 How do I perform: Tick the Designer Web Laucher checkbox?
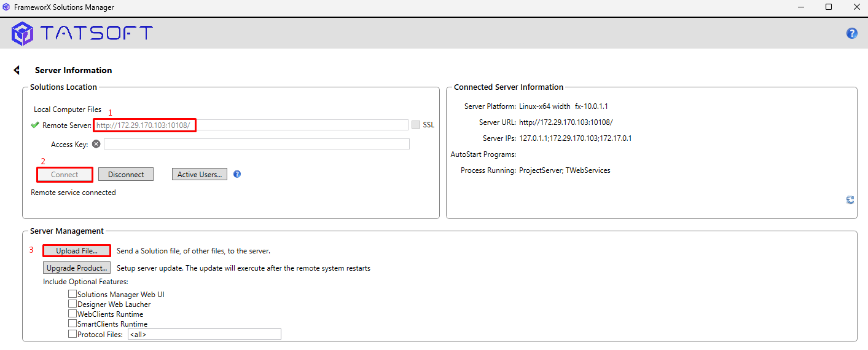72,304
